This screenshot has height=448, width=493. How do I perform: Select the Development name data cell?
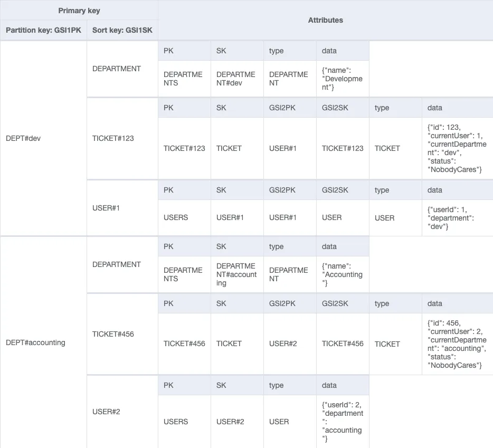pos(343,79)
